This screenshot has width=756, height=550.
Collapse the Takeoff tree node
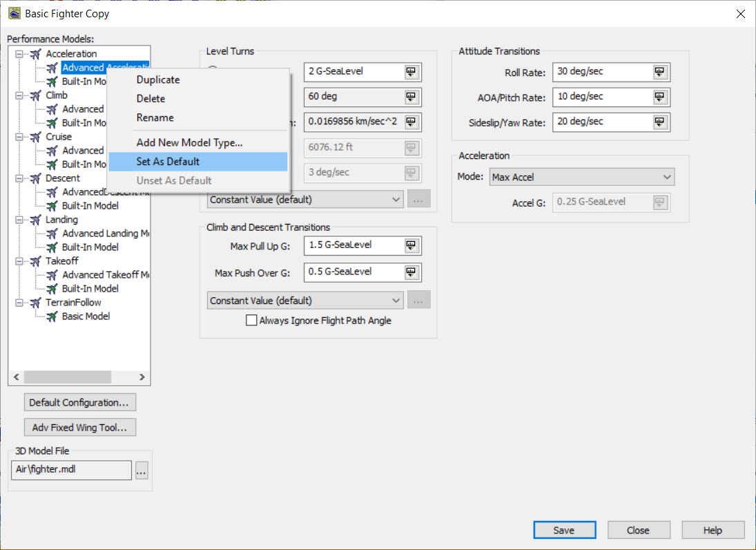click(19, 261)
